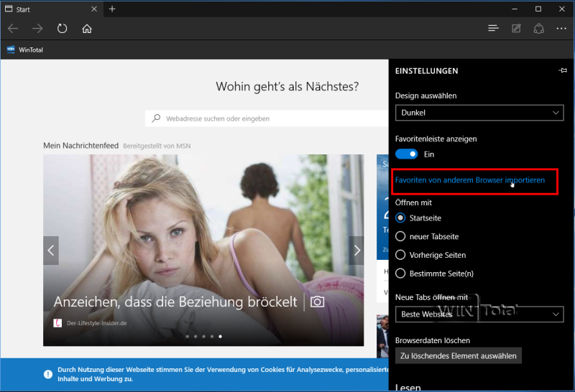
Task: Click the cookie notice info icon
Action: [48, 374]
